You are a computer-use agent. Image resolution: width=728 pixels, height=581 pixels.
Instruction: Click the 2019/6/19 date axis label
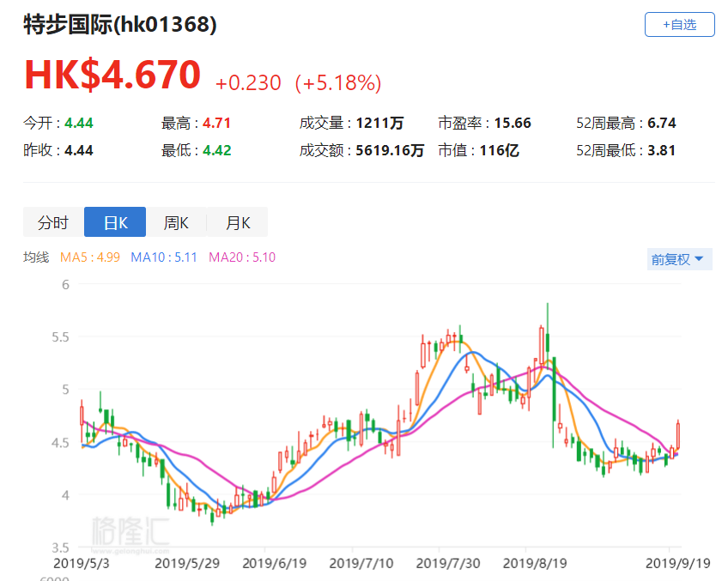(x=275, y=563)
